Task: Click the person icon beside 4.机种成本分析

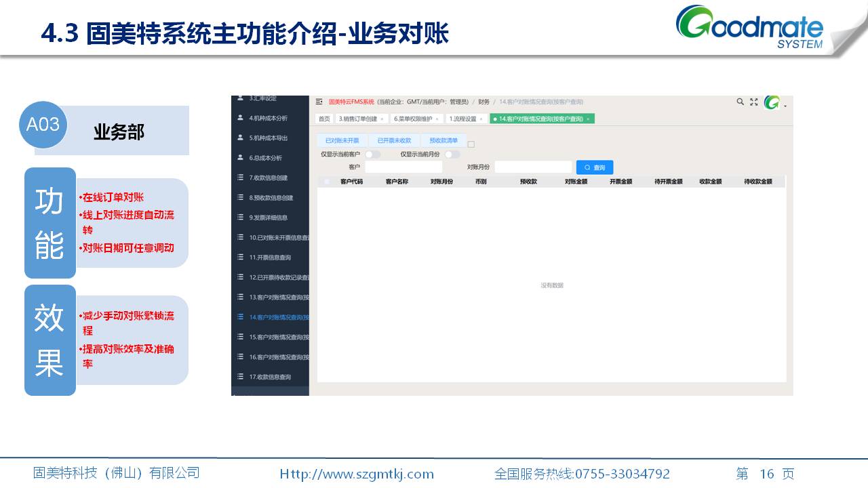Action: (241, 118)
